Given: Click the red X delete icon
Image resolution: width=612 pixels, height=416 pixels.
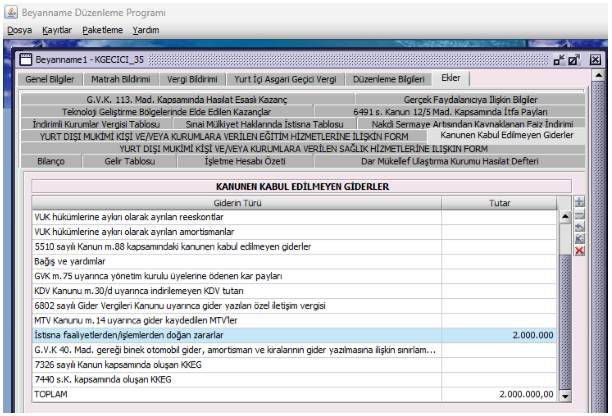Looking at the screenshot, I should coord(578,250).
